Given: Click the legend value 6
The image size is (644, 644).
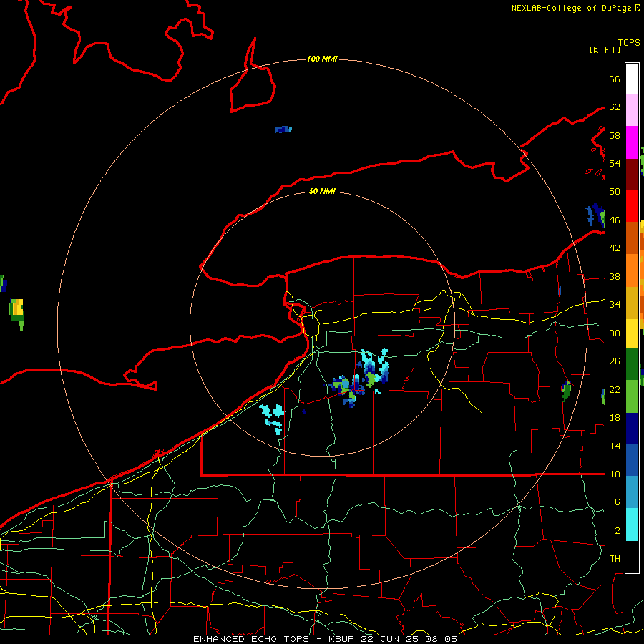Looking at the screenshot, I should pyautogui.click(x=617, y=502).
